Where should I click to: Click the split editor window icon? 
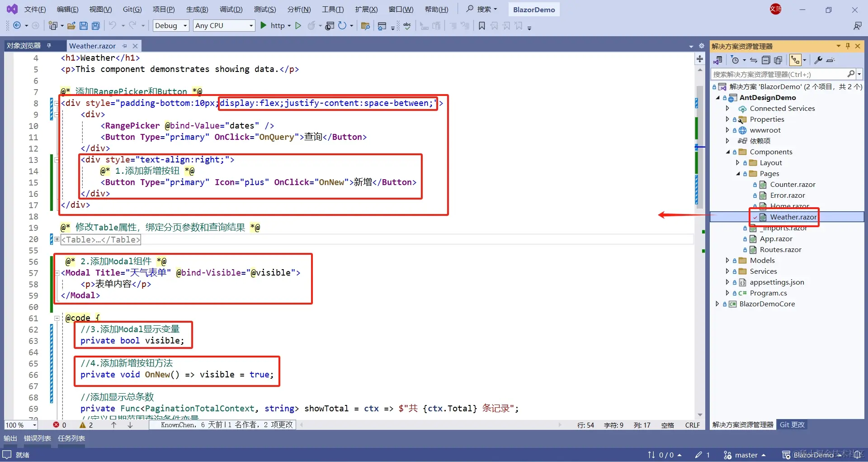tap(700, 59)
